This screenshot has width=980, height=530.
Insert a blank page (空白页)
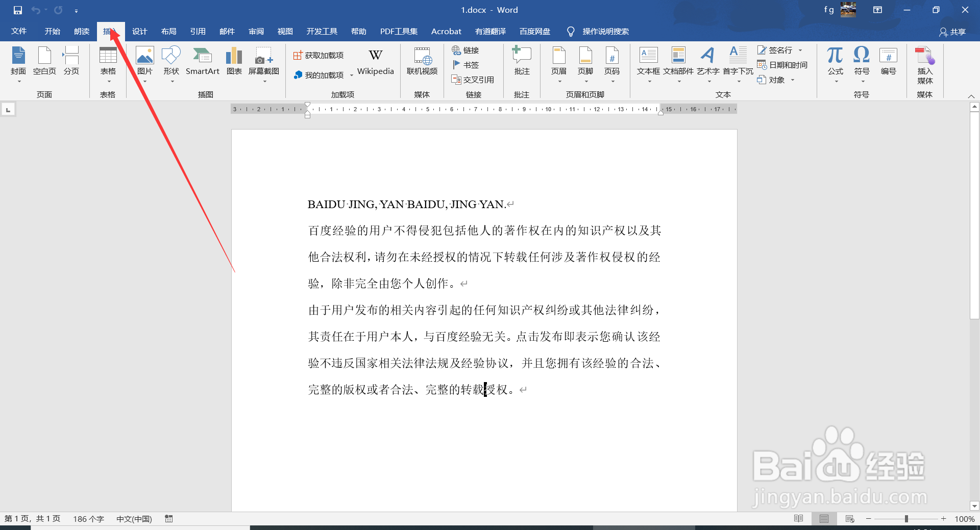(44, 61)
